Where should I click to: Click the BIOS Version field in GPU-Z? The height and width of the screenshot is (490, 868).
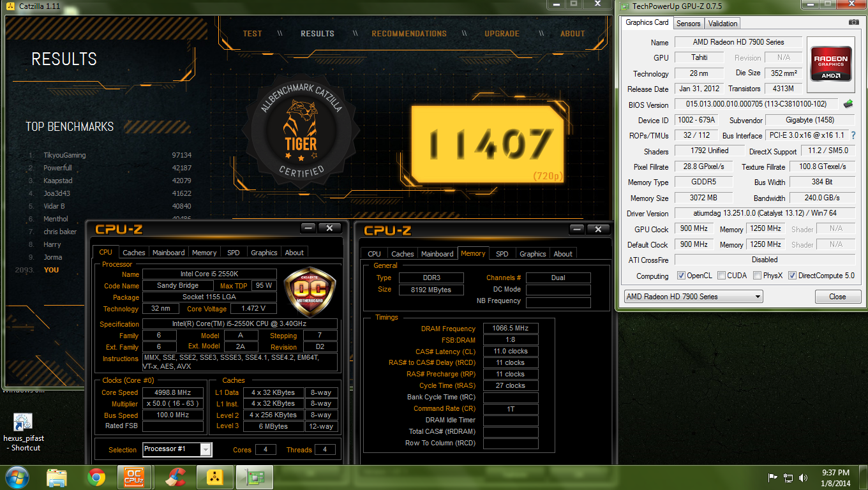tap(756, 104)
